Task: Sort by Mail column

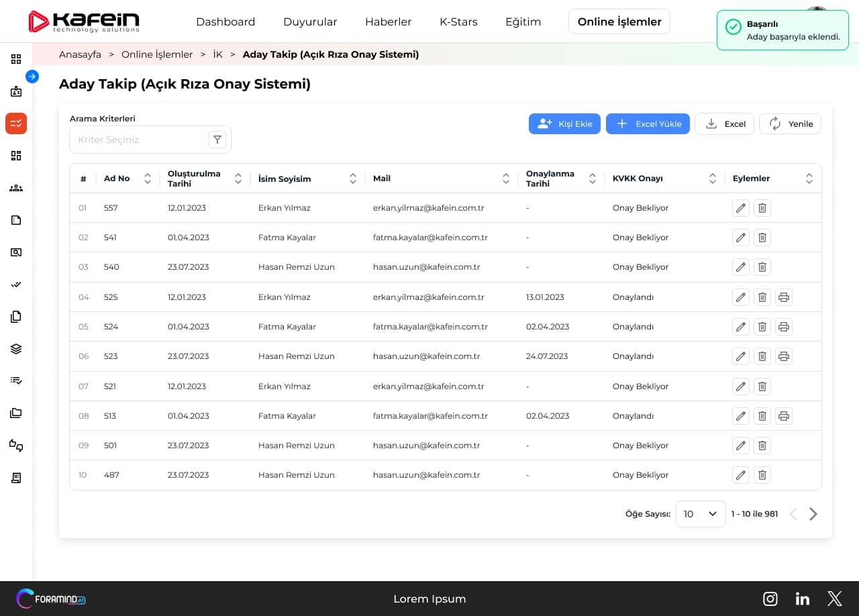Action: coord(506,178)
